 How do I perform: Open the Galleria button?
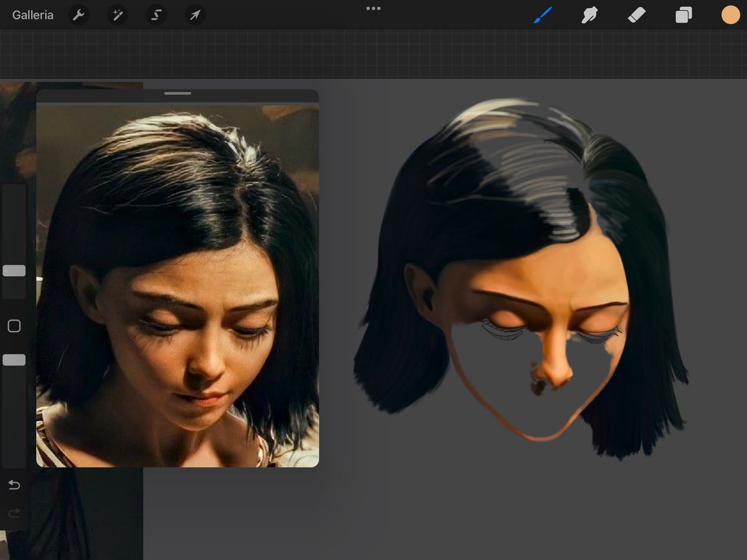click(33, 15)
